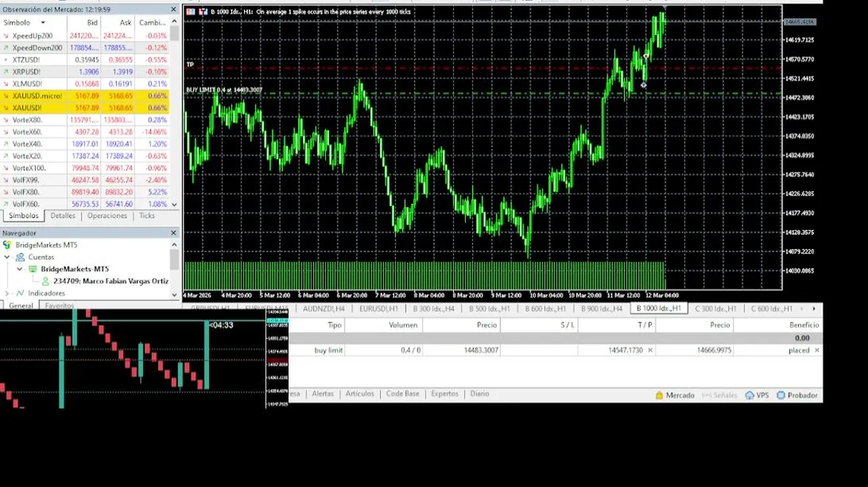Switch to the Símbolos tab
This screenshot has height=487, width=868.
pyautogui.click(x=24, y=216)
